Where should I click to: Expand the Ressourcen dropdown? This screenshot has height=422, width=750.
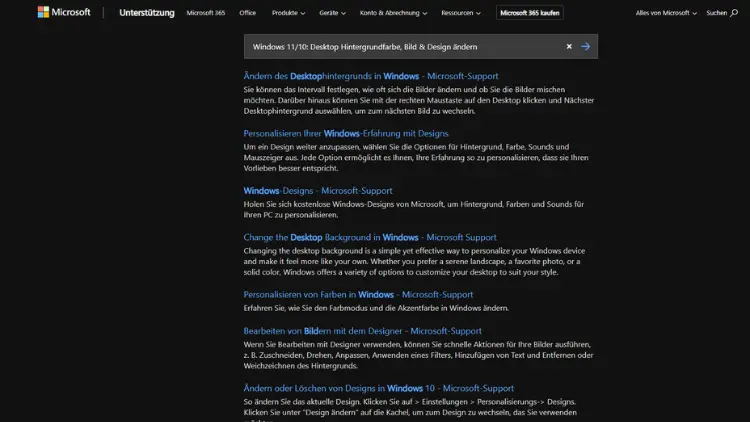461,13
